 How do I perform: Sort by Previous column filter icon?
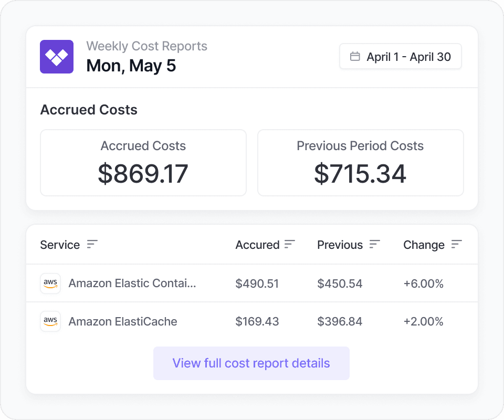[x=374, y=245]
